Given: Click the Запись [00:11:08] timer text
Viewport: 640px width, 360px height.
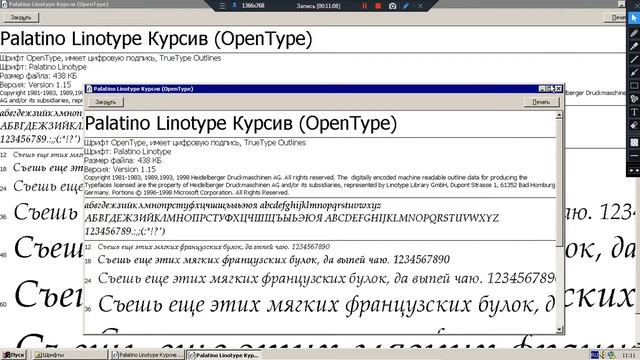Looking at the screenshot, I should click(318, 6).
